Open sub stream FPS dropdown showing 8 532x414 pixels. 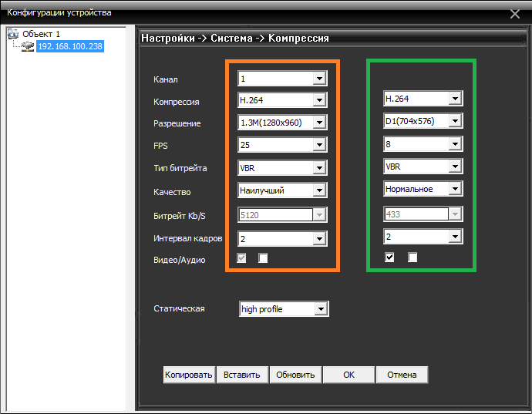[423, 144]
